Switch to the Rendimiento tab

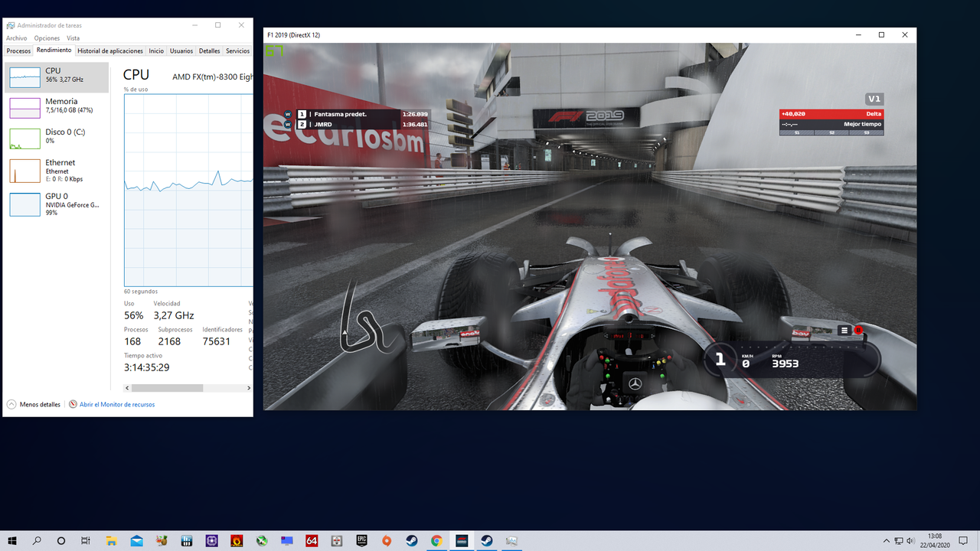[x=54, y=51]
